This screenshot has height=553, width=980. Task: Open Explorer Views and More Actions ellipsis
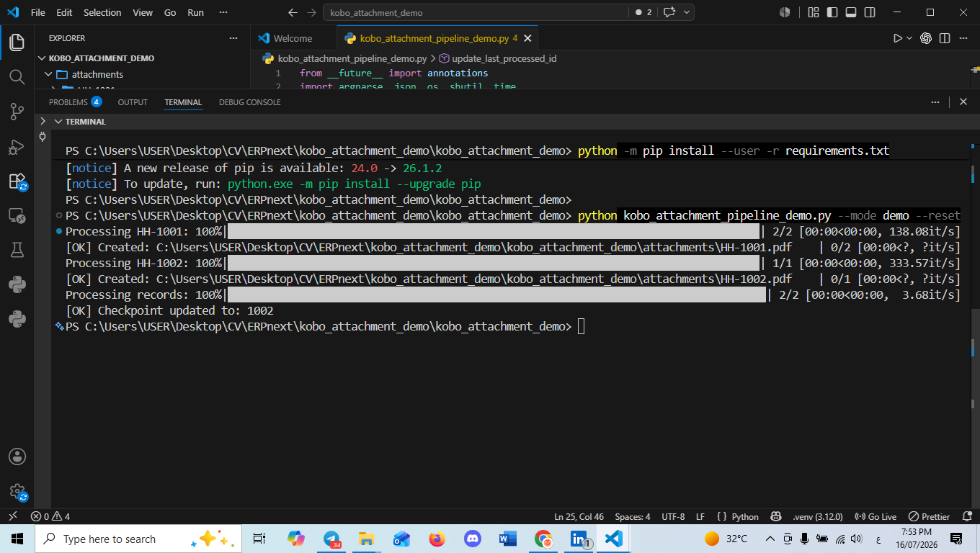coord(233,38)
